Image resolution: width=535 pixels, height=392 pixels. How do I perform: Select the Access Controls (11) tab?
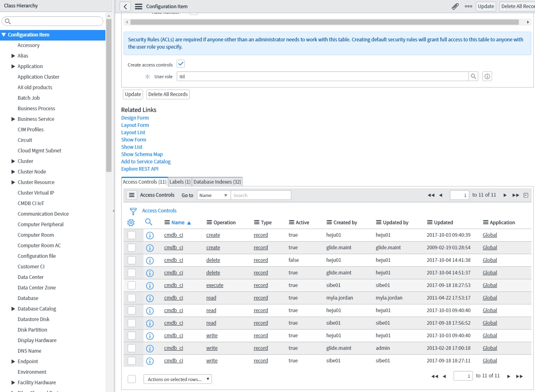pos(145,182)
